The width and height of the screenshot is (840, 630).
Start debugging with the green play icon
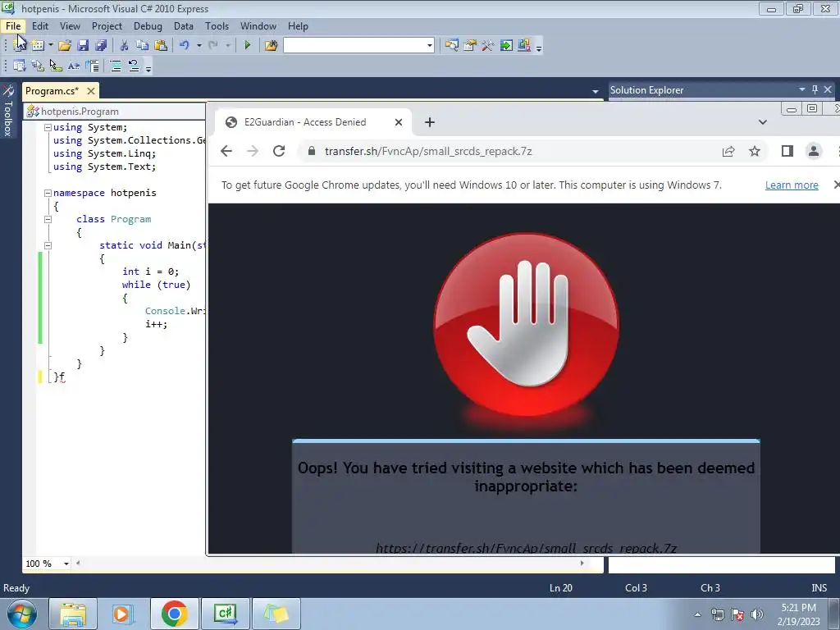247,46
